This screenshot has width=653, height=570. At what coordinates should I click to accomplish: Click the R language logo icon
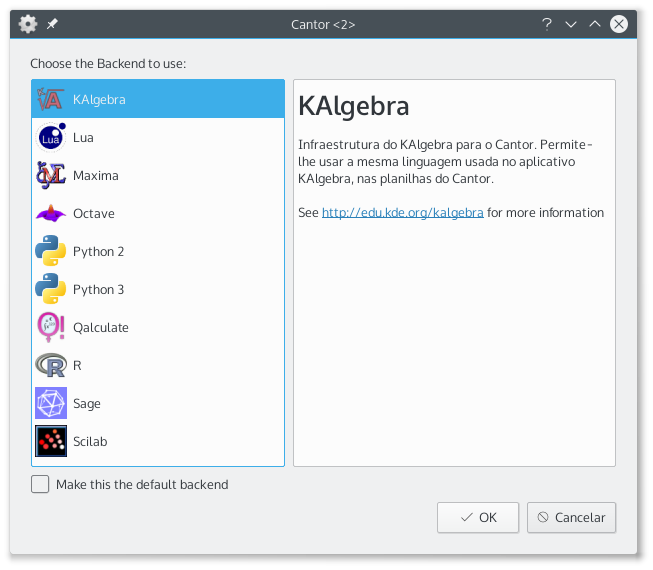point(50,365)
